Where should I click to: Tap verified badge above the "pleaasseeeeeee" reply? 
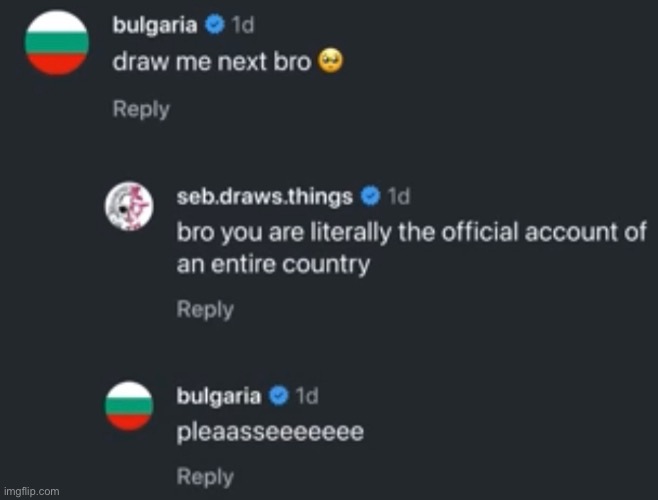[278, 397]
